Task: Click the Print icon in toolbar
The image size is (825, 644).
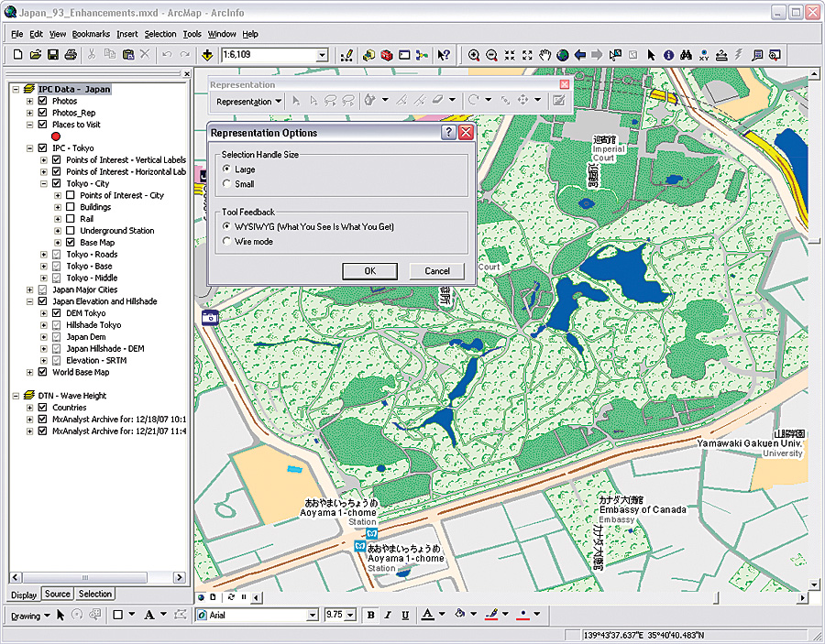Action: (x=71, y=55)
